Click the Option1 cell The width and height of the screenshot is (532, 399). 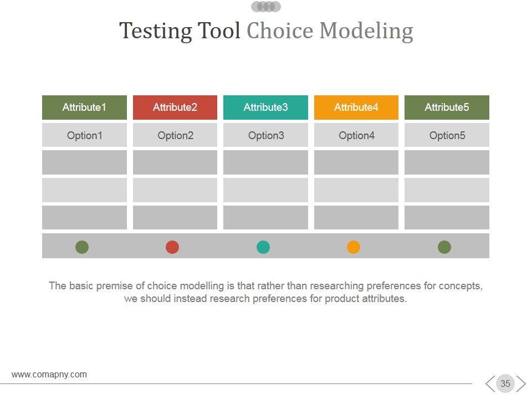84,135
